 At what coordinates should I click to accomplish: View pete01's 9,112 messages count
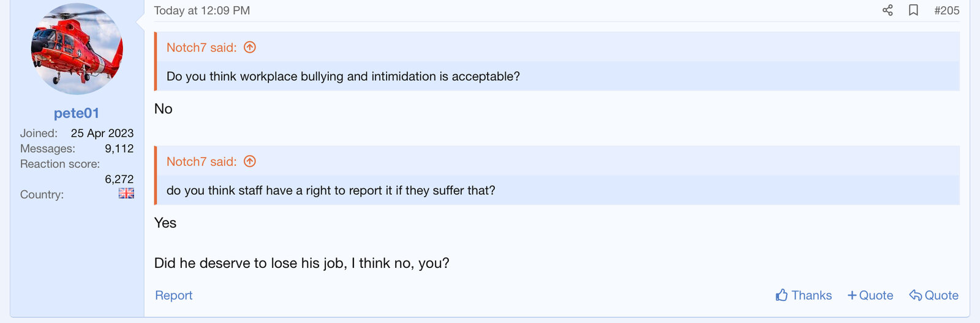pos(119,148)
